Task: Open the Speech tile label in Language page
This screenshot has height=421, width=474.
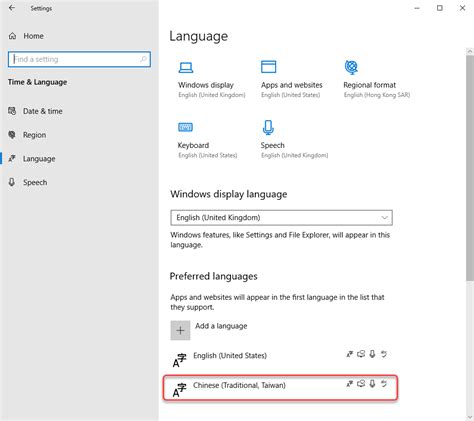Action: click(x=273, y=145)
